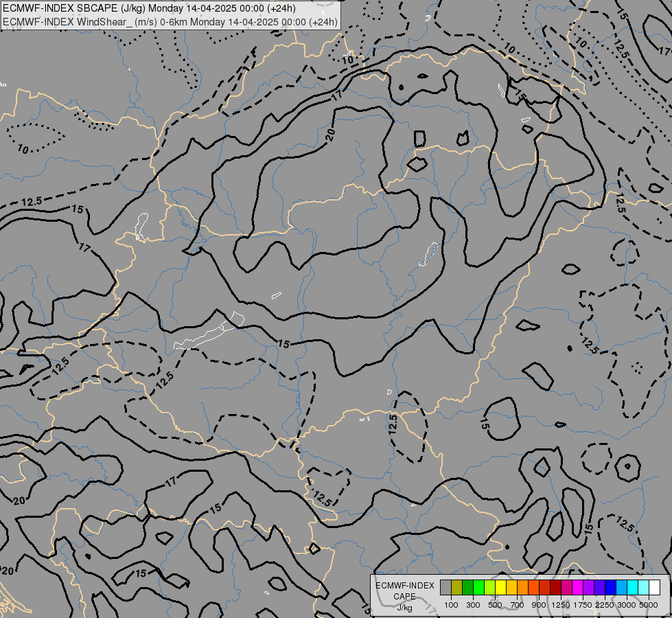Select the olive swatch in the CAPE legend
The width and height of the screenshot is (672, 618).
[x=457, y=588]
